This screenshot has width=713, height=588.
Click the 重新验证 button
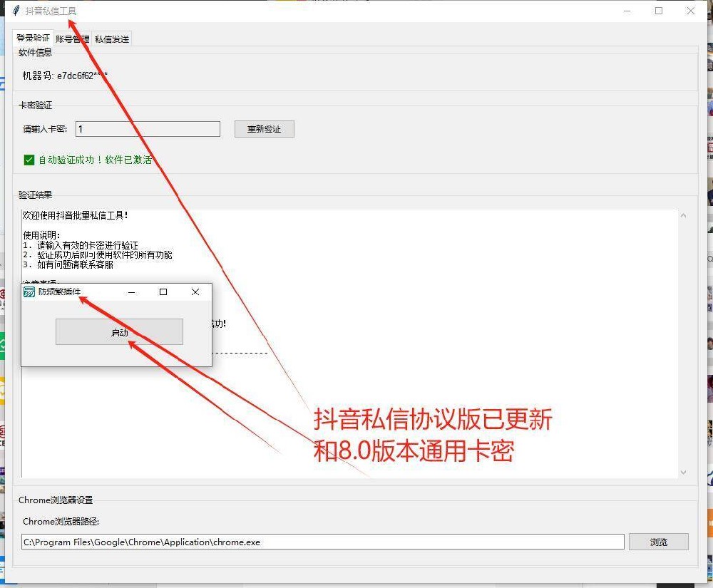264,129
